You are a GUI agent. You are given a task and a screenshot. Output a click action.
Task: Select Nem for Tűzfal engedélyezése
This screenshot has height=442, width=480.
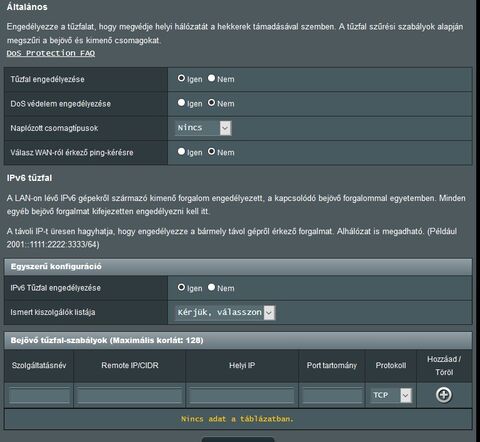click(211, 78)
